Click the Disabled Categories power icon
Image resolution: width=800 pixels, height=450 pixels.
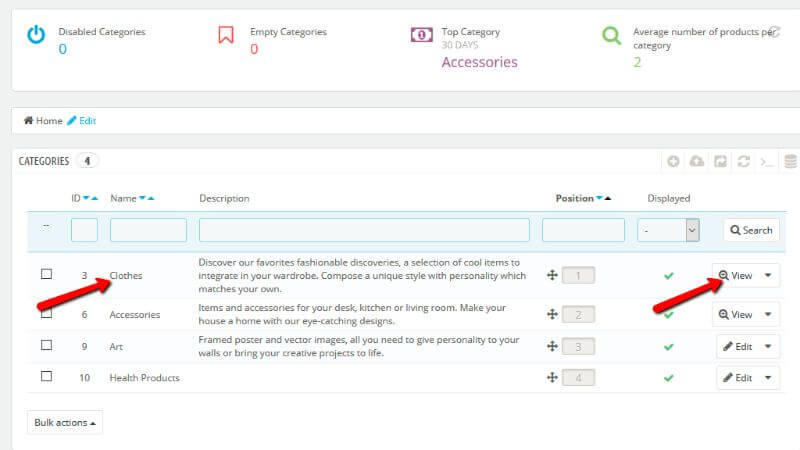click(36, 35)
